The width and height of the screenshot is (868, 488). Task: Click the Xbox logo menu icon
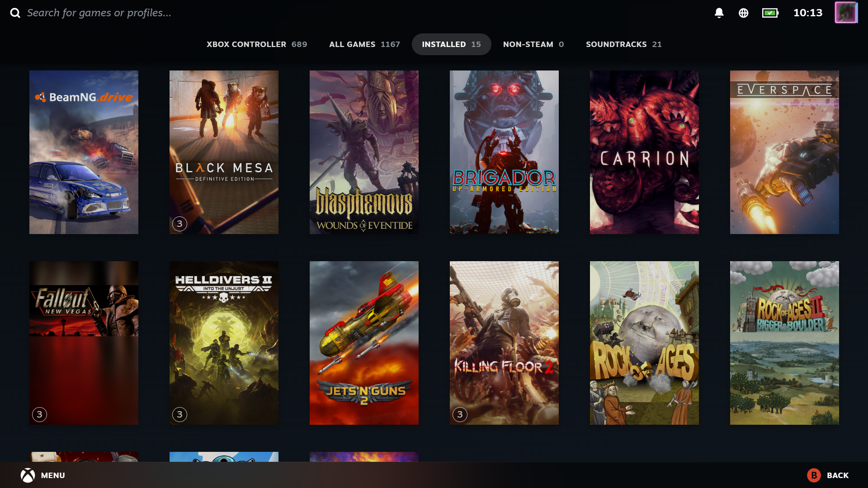28,475
